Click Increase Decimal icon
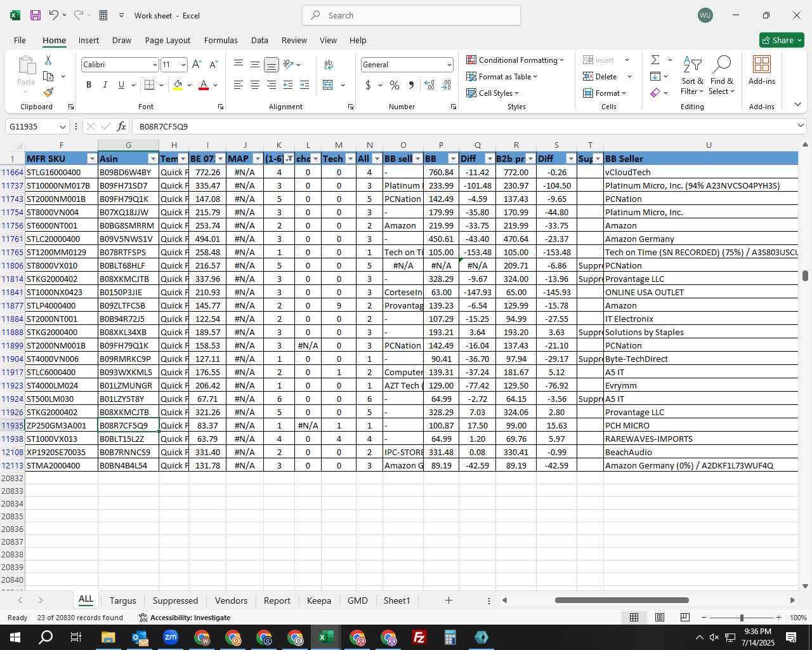The height and width of the screenshot is (650, 812). point(429,84)
